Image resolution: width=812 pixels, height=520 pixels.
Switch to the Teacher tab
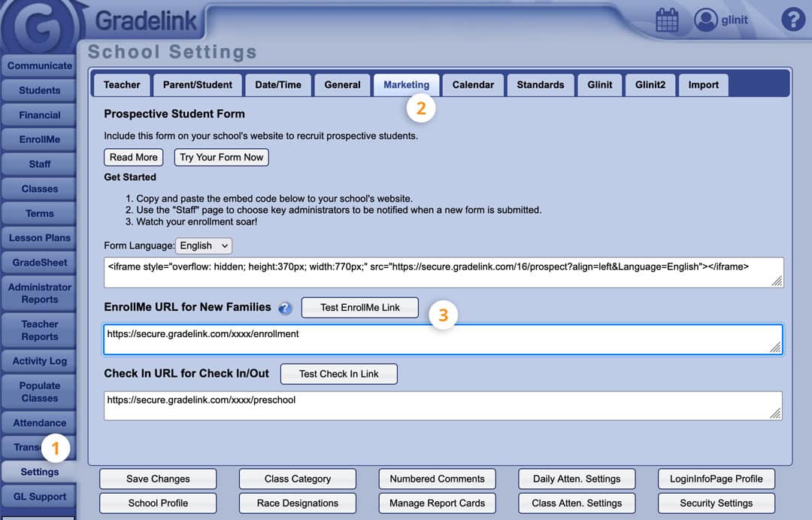tap(122, 85)
